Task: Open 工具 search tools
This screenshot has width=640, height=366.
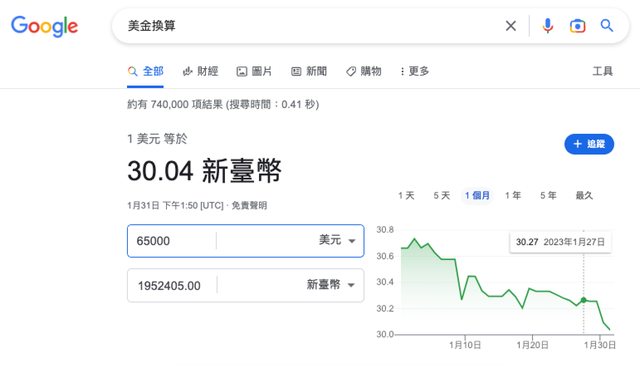Action: point(602,71)
